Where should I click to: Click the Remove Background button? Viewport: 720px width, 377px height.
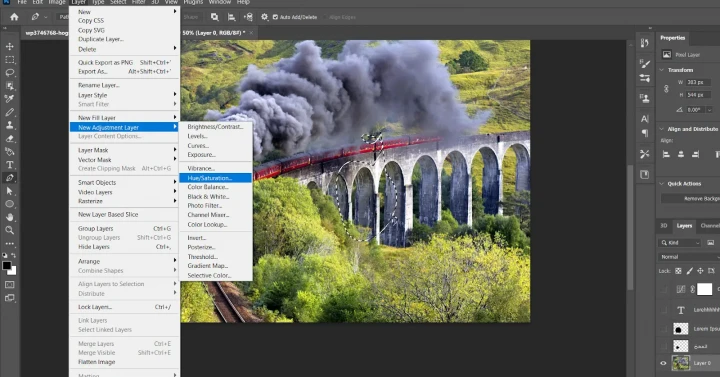[x=690, y=198]
